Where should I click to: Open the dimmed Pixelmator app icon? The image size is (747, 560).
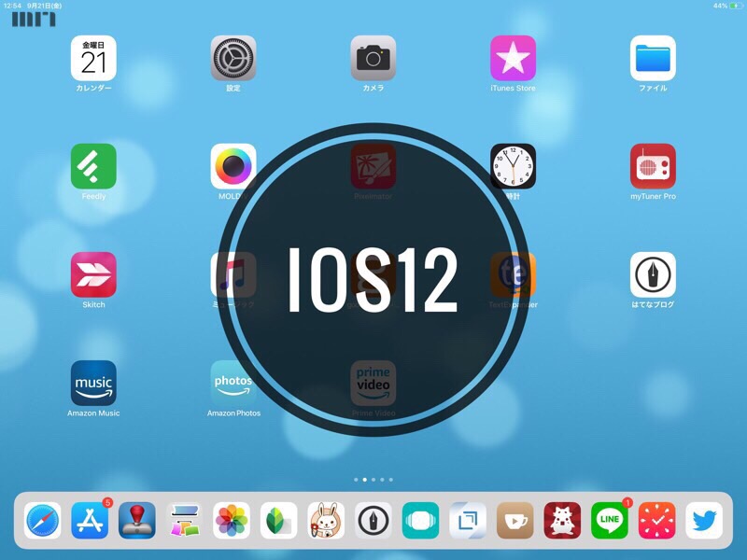373,166
